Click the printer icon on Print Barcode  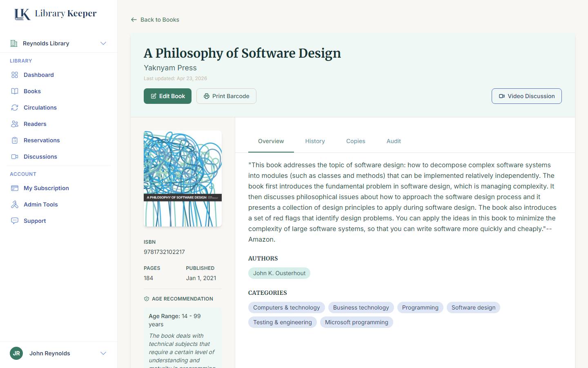coord(207,96)
